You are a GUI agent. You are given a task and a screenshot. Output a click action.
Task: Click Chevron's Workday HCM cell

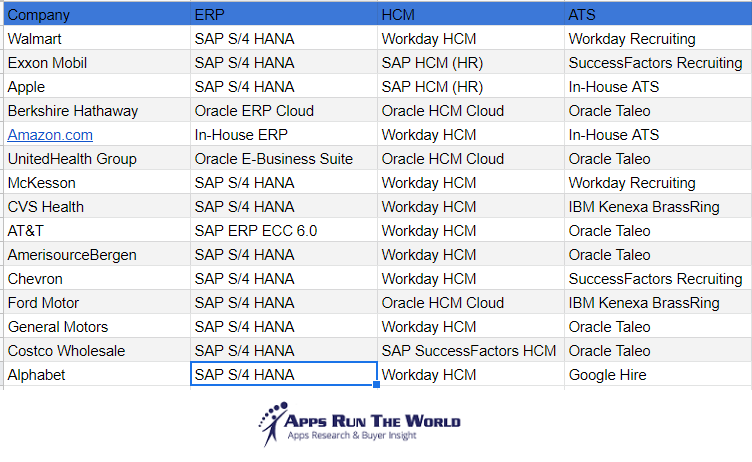[471, 278]
